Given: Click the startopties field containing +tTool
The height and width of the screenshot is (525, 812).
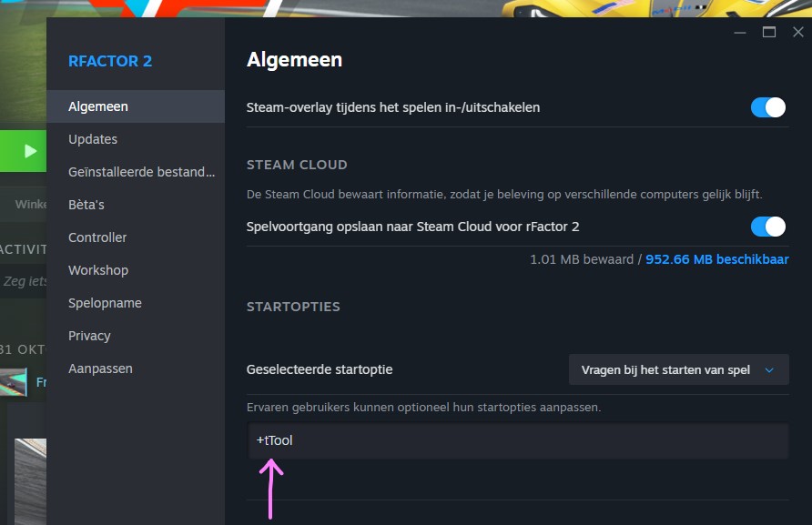Looking at the screenshot, I should 516,440.
